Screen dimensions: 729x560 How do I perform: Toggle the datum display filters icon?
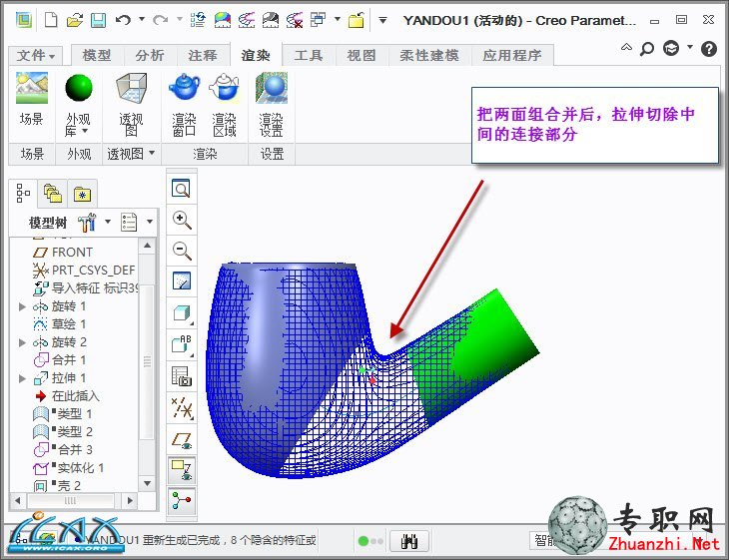pyautogui.click(x=182, y=408)
